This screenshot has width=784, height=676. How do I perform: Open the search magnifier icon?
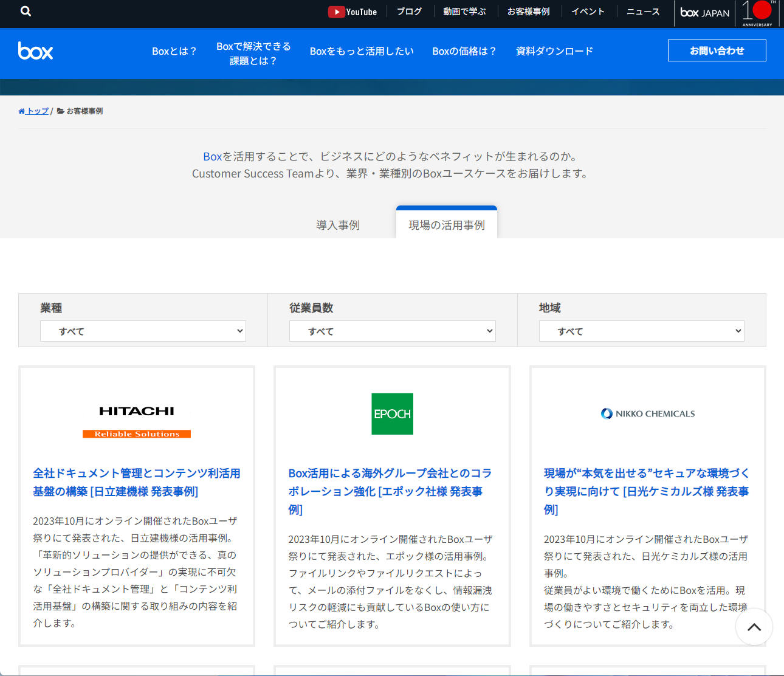(26, 11)
